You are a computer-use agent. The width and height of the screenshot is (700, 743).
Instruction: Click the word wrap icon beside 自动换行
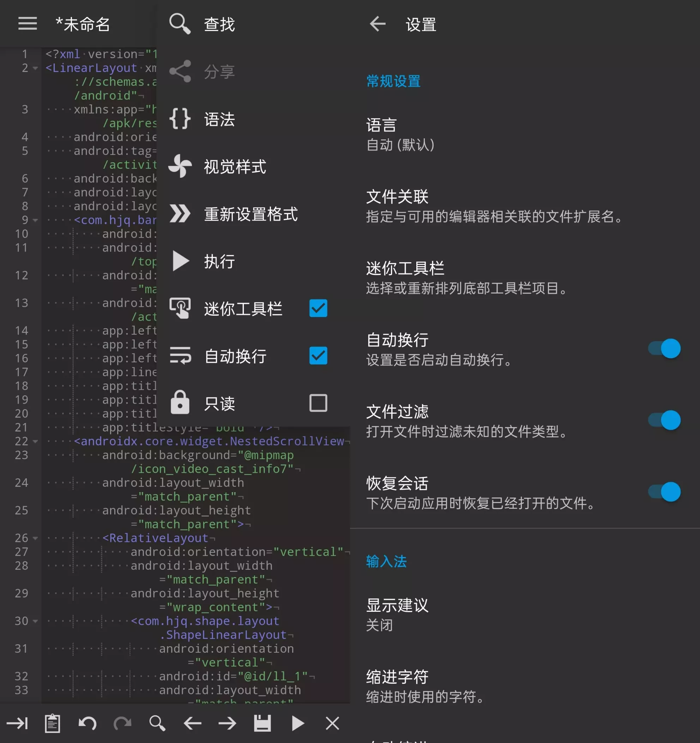click(180, 355)
